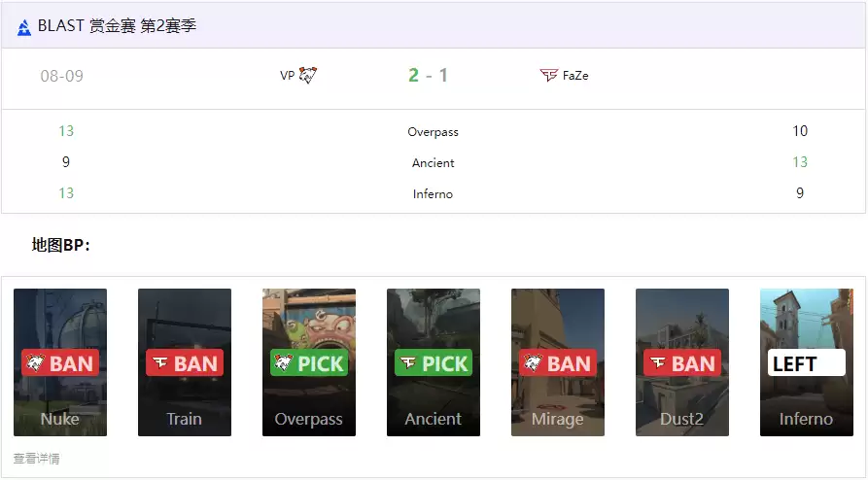Click the FaZe team logo beside the score
The image size is (868, 480).
pos(549,75)
